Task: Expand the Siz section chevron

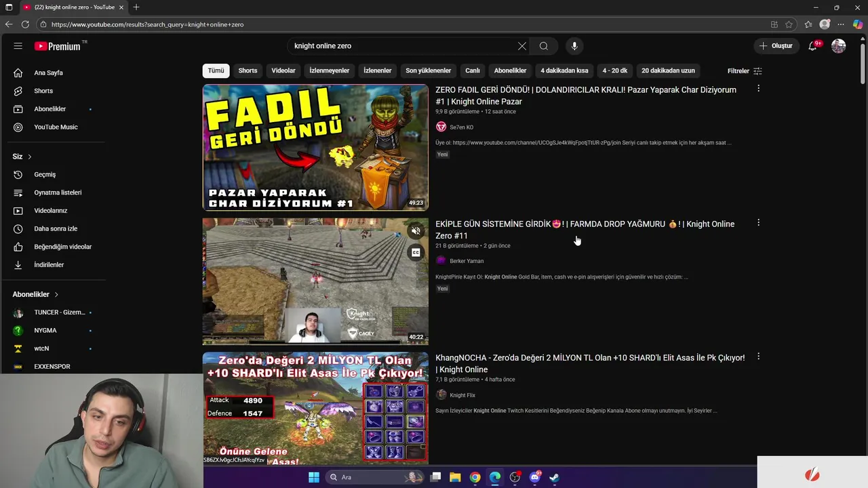Action: pyautogui.click(x=29, y=157)
